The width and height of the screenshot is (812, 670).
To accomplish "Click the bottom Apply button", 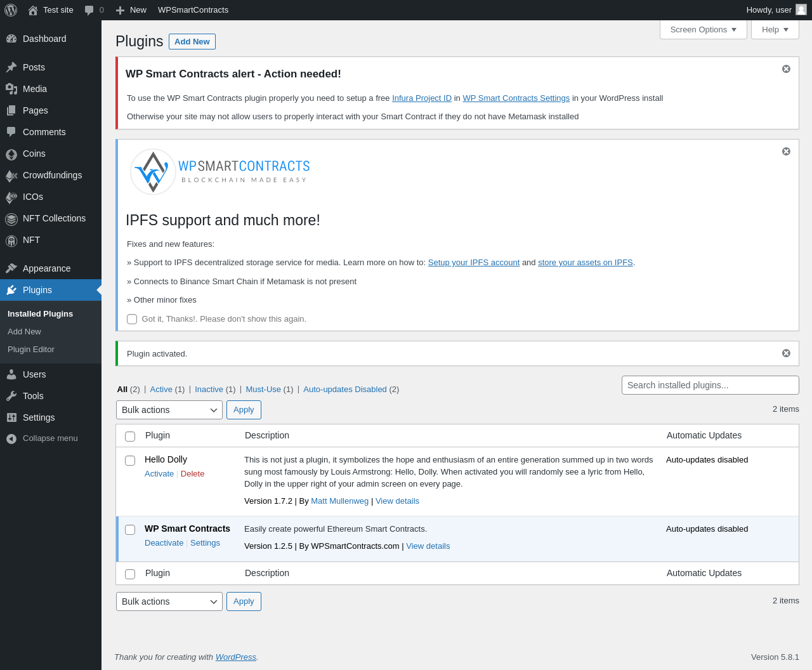I will click(x=244, y=601).
